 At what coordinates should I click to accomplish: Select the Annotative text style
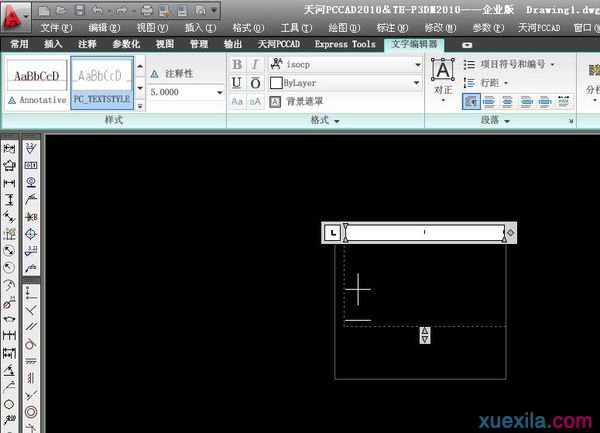click(36, 82)
